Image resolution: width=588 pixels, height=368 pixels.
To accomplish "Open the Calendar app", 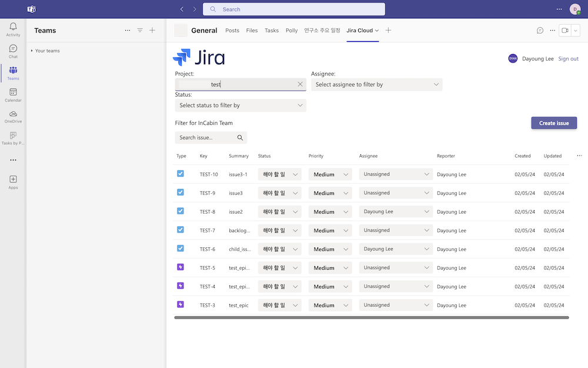I will [13, 95].
